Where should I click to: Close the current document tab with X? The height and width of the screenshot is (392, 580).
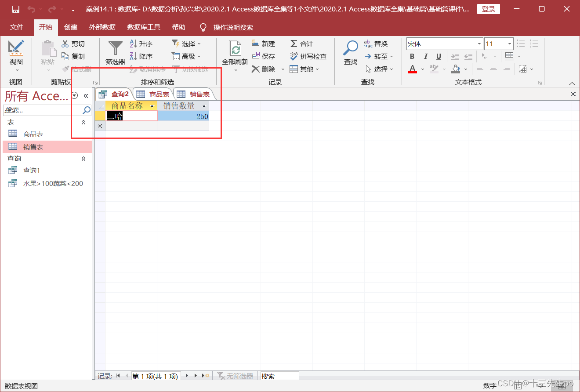573,94
